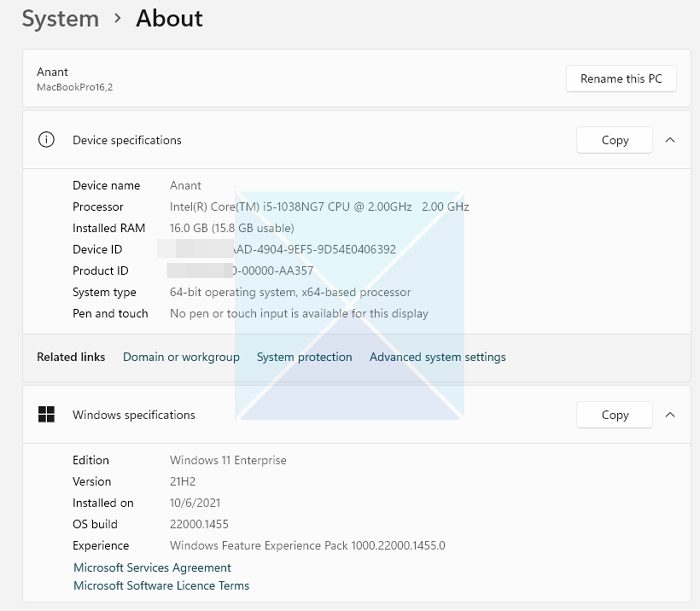Viewport: 700px width, 611px height.
Task: Click the Installed on label
Action: point(103,503)
